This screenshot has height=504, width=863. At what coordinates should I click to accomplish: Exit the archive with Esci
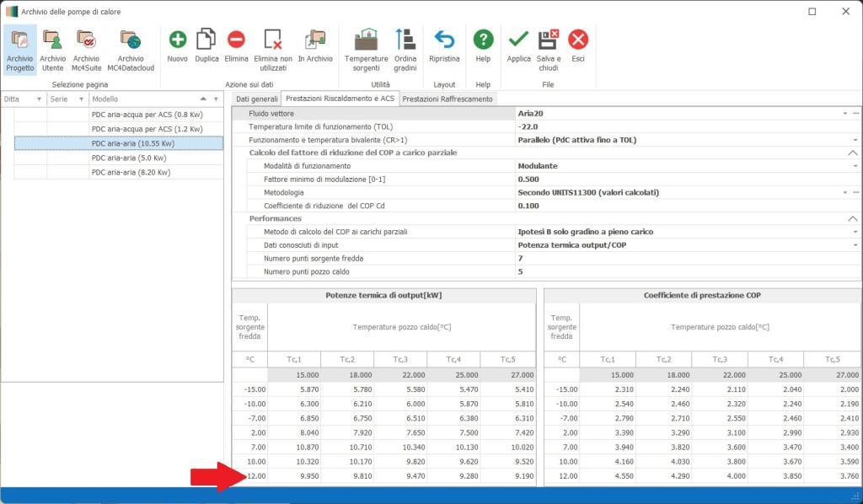coord(578,46)
